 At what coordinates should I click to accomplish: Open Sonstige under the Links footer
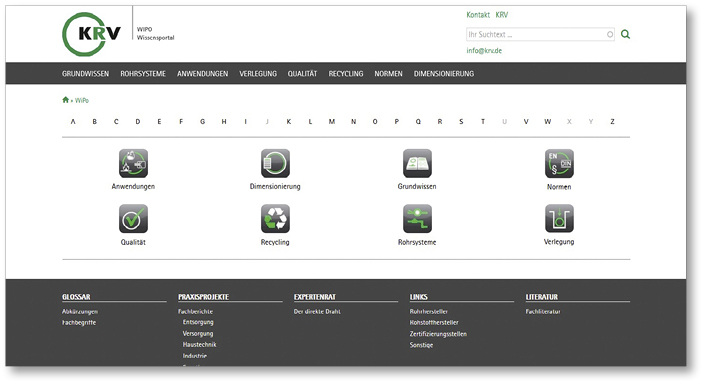pos(421,345)
